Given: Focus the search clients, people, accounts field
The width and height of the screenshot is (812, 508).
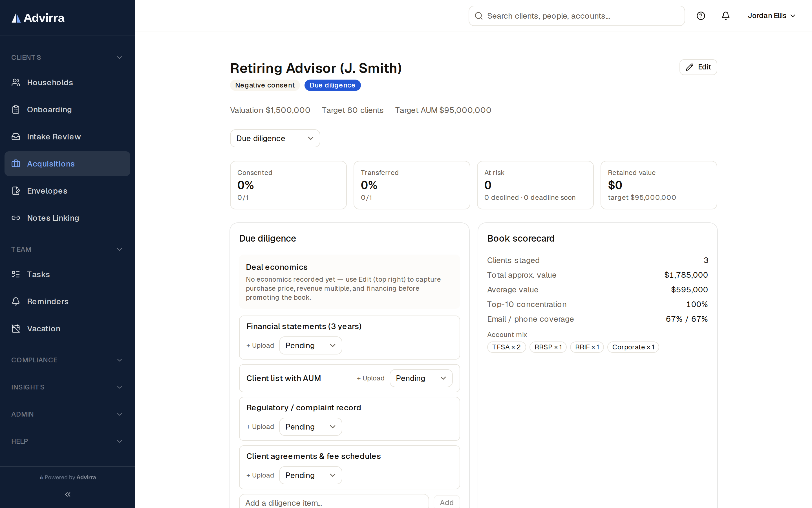Looking at the screenshot, I should click(577, 16).
